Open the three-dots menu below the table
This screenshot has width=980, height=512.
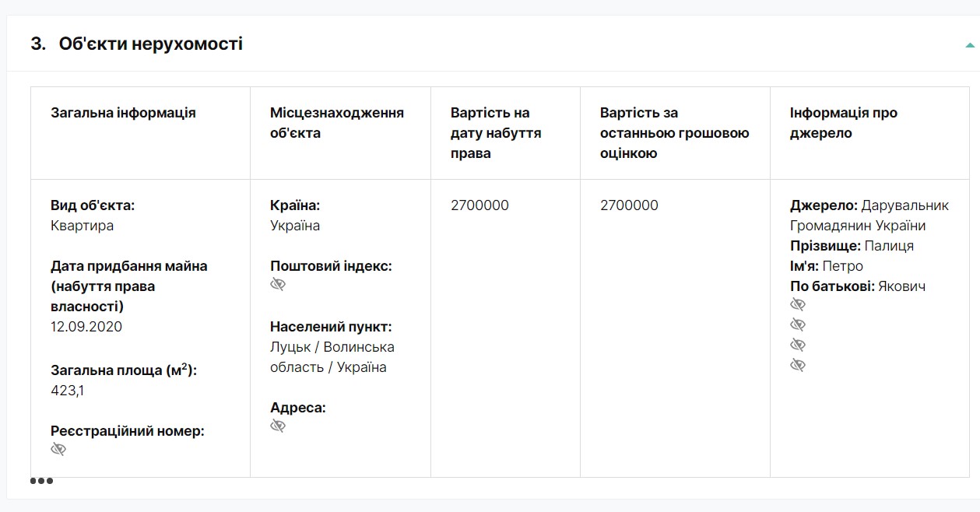tap(42, 481)
